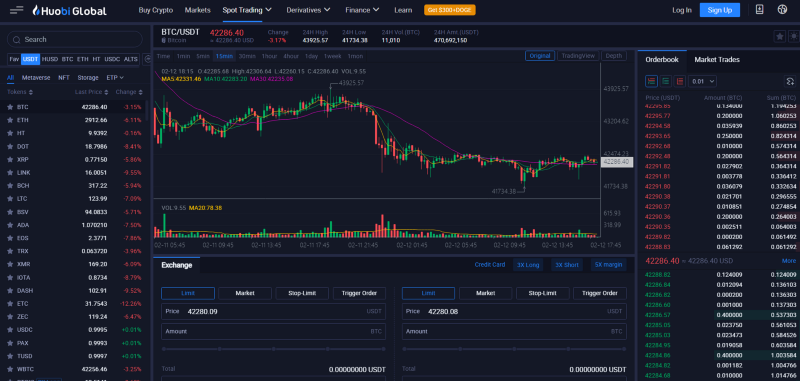Toggle the light theme sun icon
The height and width of the screenshot is (381, 800).
[x=794, y=36]
